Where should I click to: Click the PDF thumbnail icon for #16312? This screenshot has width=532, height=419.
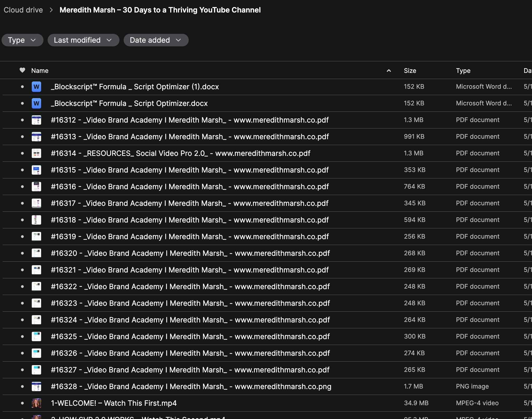pyautogui.click(x=36, y=120)
